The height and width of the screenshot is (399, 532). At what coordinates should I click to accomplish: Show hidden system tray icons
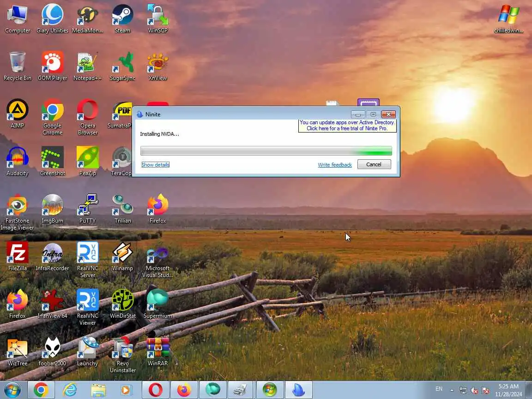(x=452, y=390)
